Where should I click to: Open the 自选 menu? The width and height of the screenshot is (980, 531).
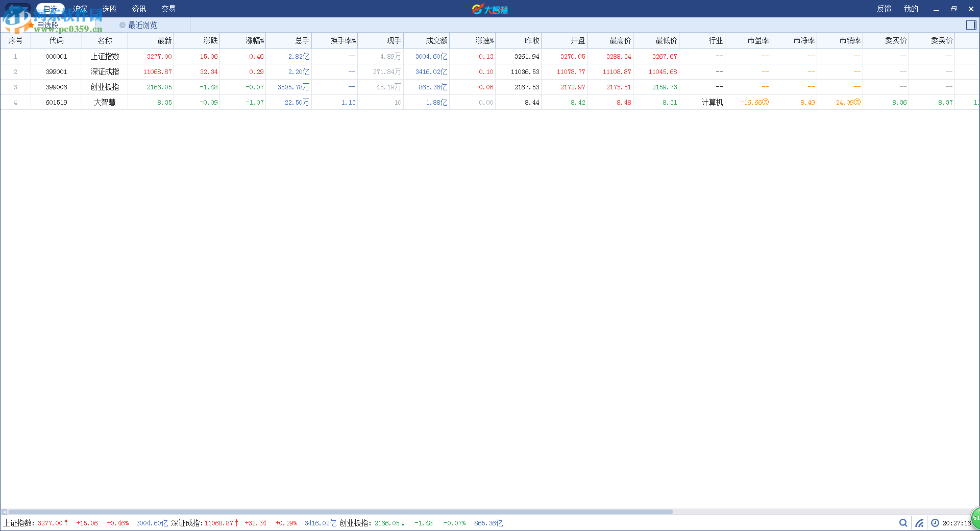(51, 9)
